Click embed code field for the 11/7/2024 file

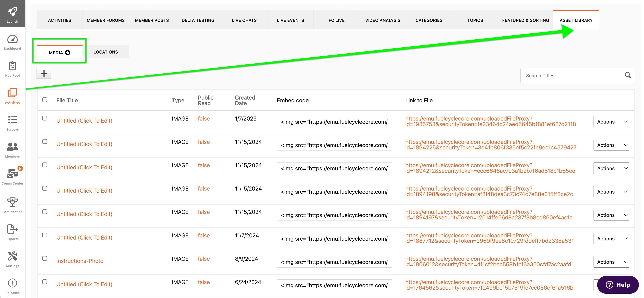334,238
